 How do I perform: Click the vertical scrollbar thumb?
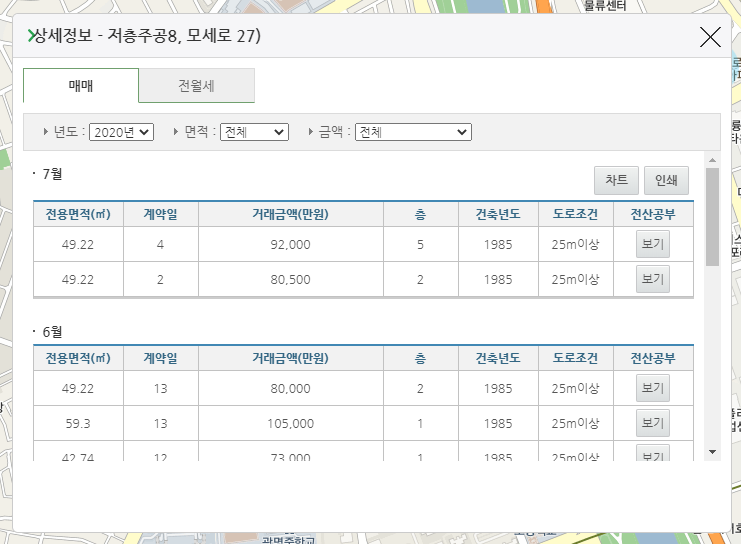(x=712, y=217)
